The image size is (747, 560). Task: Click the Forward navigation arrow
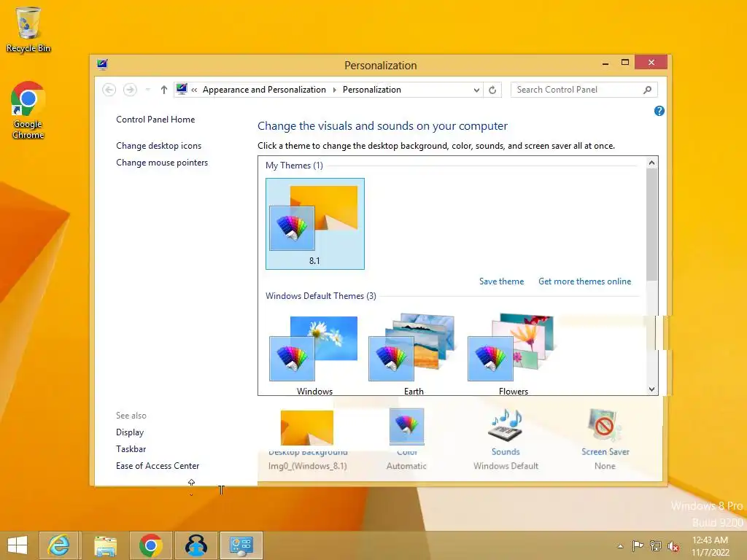(x=130, y=90)
